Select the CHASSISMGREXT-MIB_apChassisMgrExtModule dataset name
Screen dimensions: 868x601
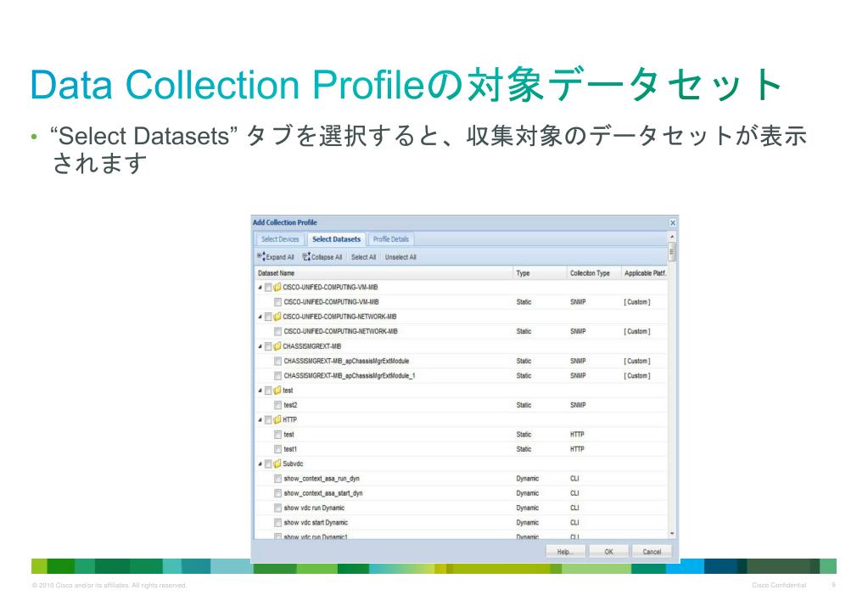[346, 361]
